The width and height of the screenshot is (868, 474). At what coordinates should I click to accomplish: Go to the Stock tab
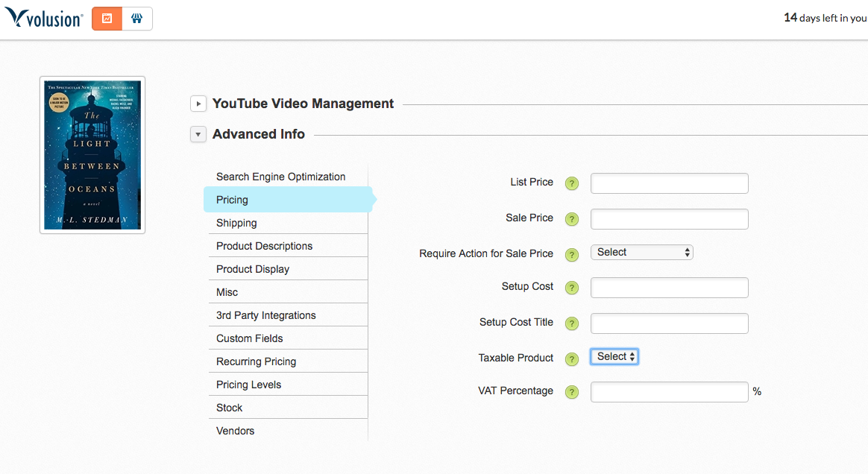click(229, 408)
